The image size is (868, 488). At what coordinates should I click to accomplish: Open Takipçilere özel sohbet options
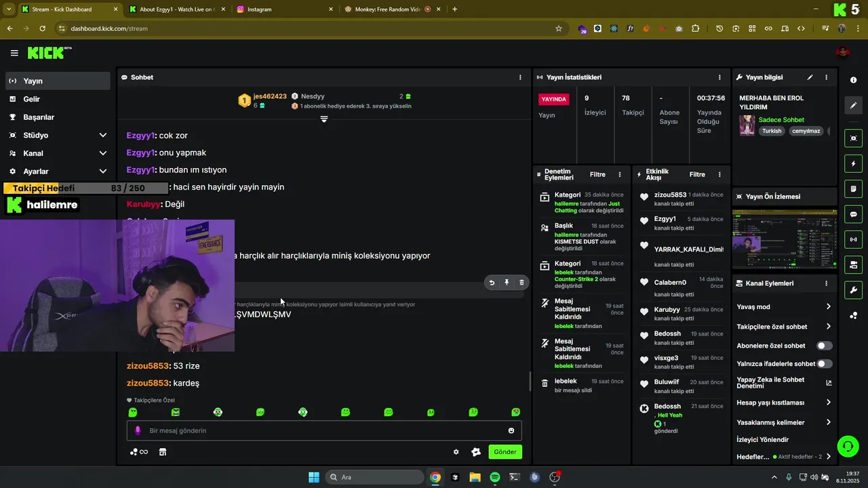[784, 327]
